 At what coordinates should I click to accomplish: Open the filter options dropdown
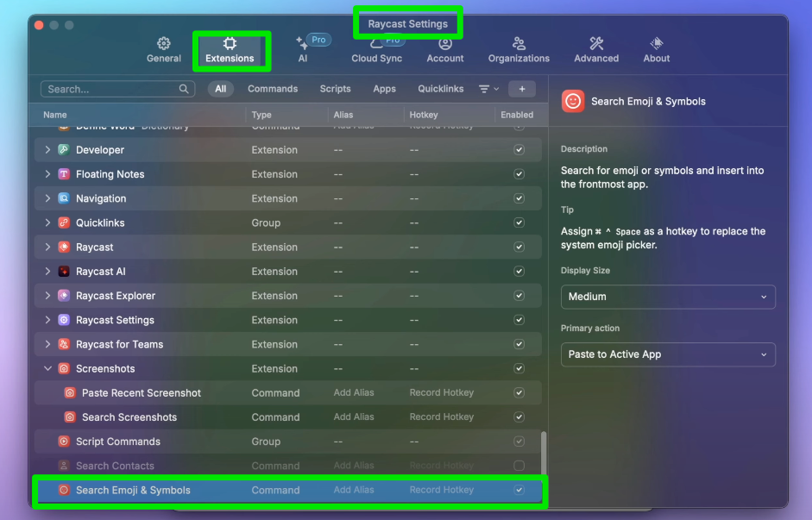[x=488, y=89]
